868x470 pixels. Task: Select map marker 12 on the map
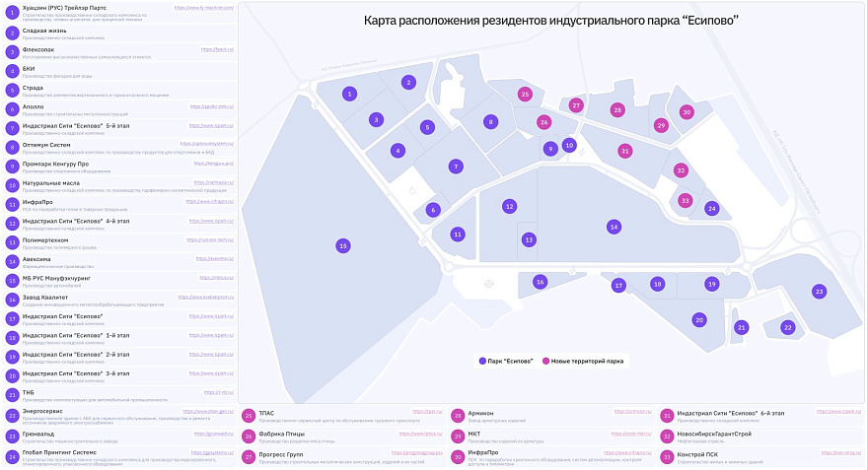tap(509, 206)
